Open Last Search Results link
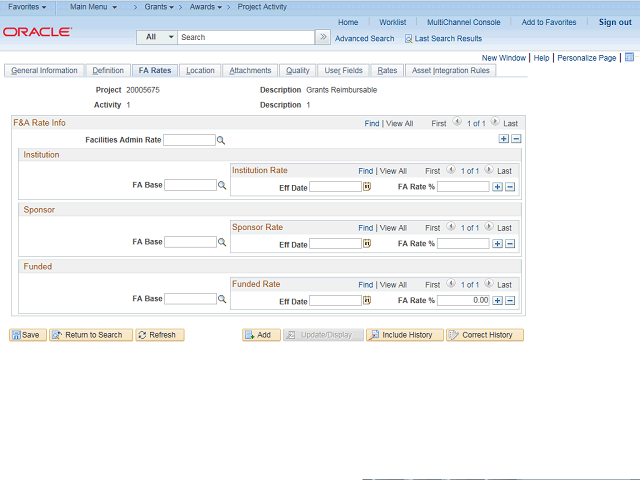640x480 pixels. coord(444,39)
